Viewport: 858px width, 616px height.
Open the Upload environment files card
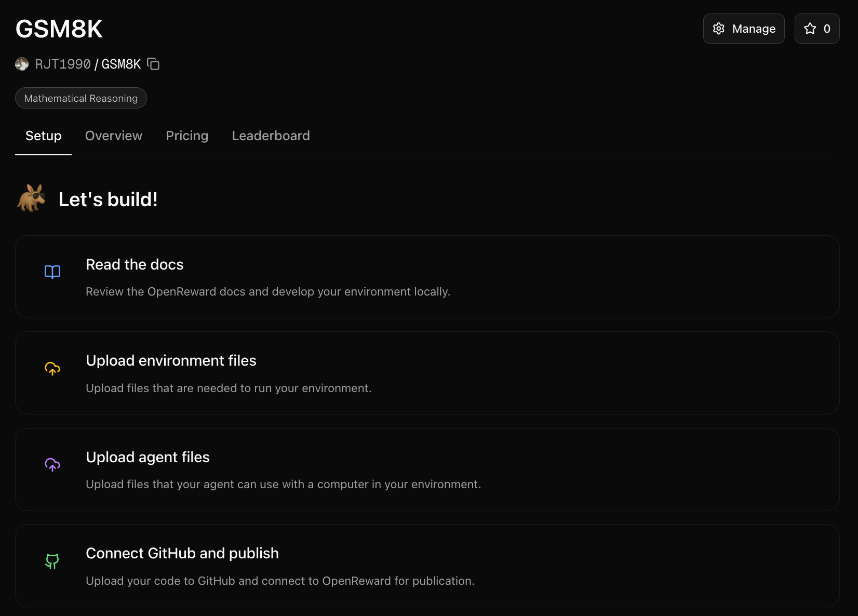point(427,373)
